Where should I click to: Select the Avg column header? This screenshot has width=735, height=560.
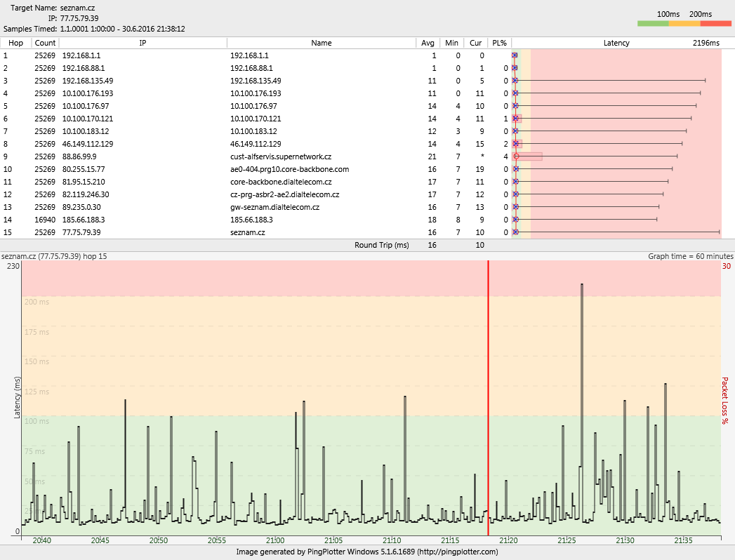pos(428,43)
